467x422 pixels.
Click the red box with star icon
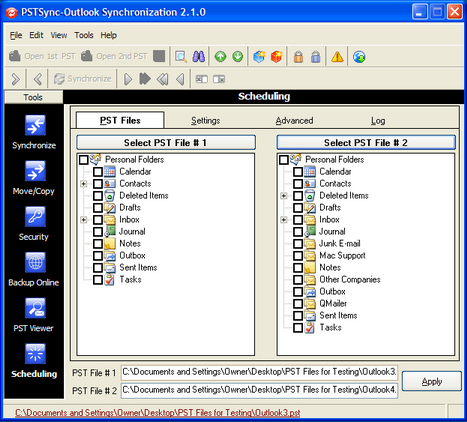click(x=277, y=56)
